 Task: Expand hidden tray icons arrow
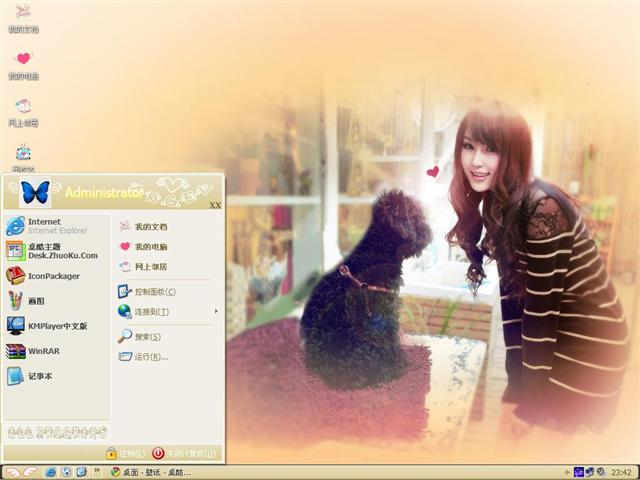(x=567, y=473)
